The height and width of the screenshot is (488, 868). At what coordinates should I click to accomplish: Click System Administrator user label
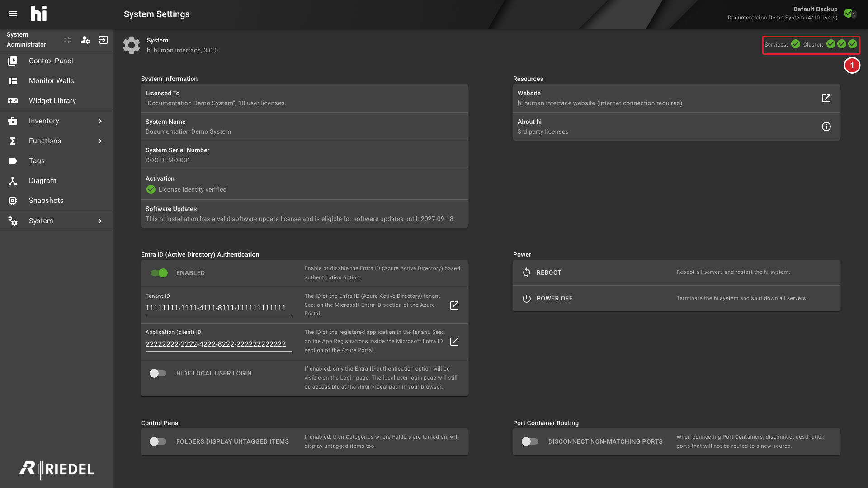click(26, 39)
